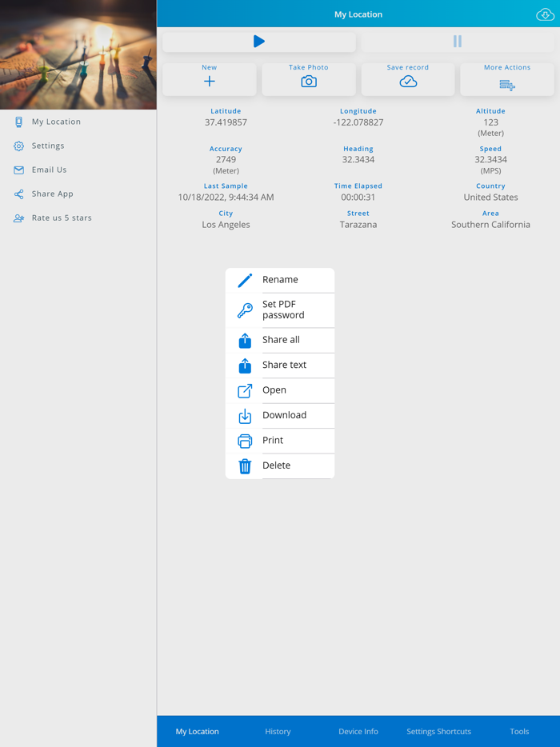Tap the camera icon under Take Photo

(x=309, y=82)
